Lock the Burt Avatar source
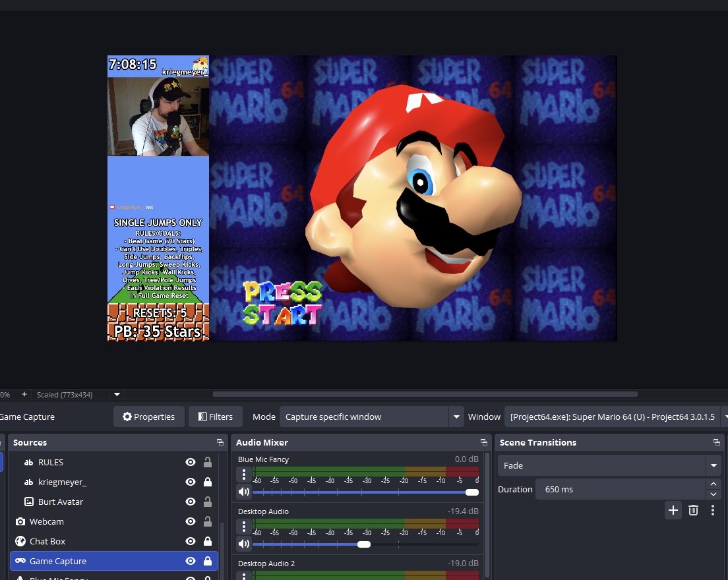This screenshot has width=728, height=580. click(208, 502)
